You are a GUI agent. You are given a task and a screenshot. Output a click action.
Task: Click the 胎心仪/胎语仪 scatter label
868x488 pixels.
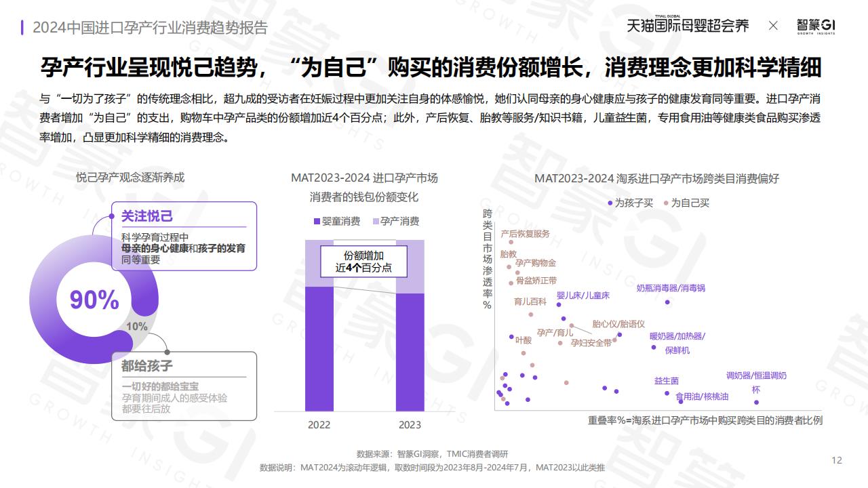click(618, 324)
